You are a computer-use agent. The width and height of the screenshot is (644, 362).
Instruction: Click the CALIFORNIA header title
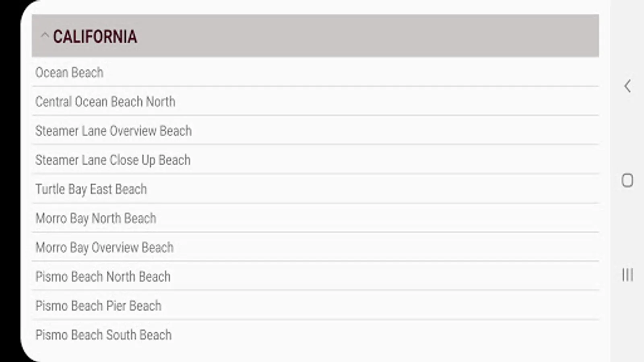95,37
